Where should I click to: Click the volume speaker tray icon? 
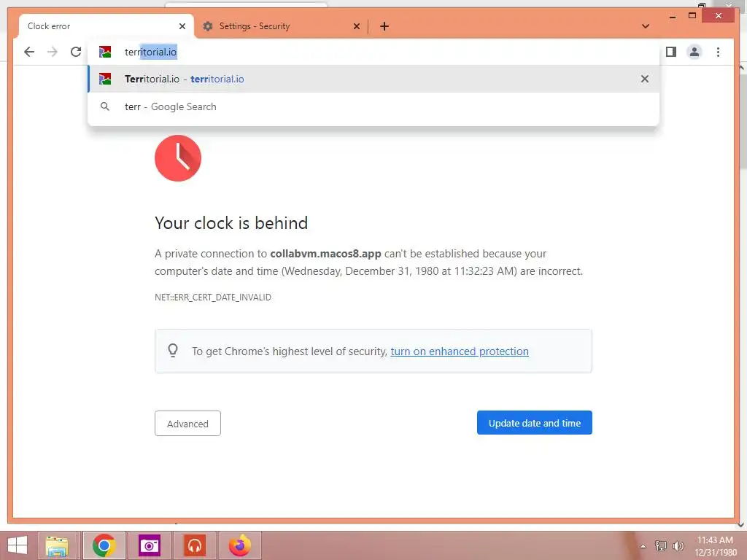tap(678, 545)
